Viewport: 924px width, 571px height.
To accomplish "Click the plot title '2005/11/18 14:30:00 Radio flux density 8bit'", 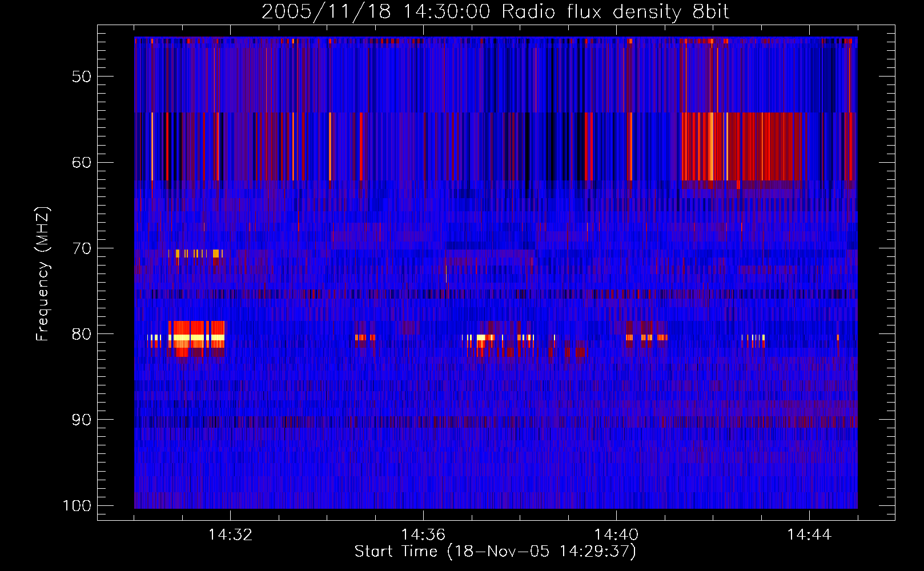I will tap(495, 12).
